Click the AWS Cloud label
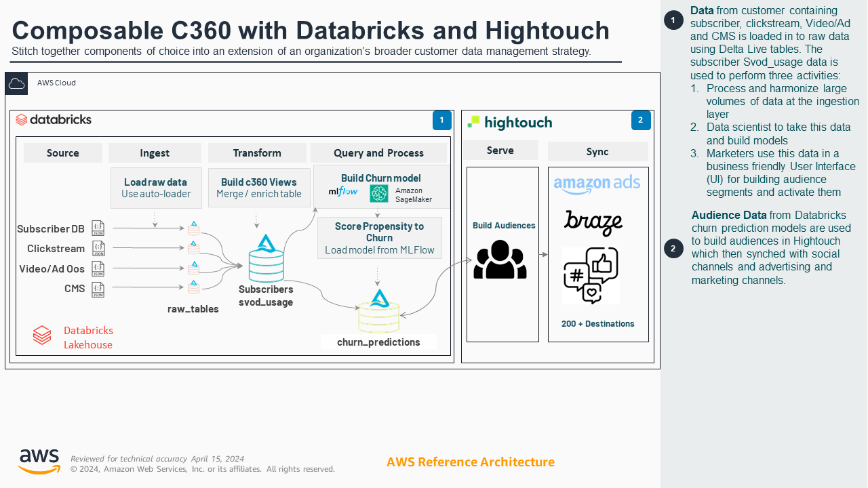 (56, 83)
